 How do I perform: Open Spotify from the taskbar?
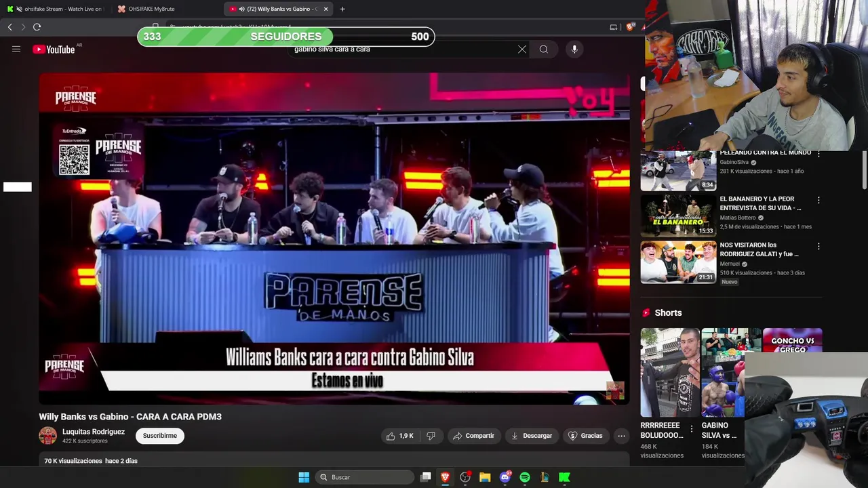pyautogui.click(x=525, y=477)
